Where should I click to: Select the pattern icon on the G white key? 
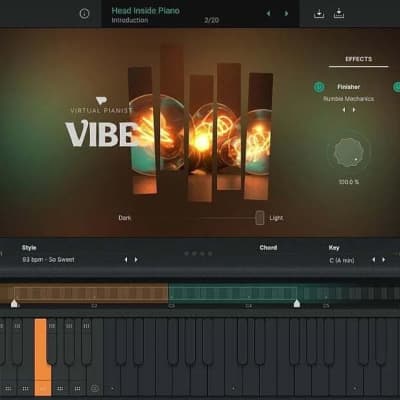(60, 389)
